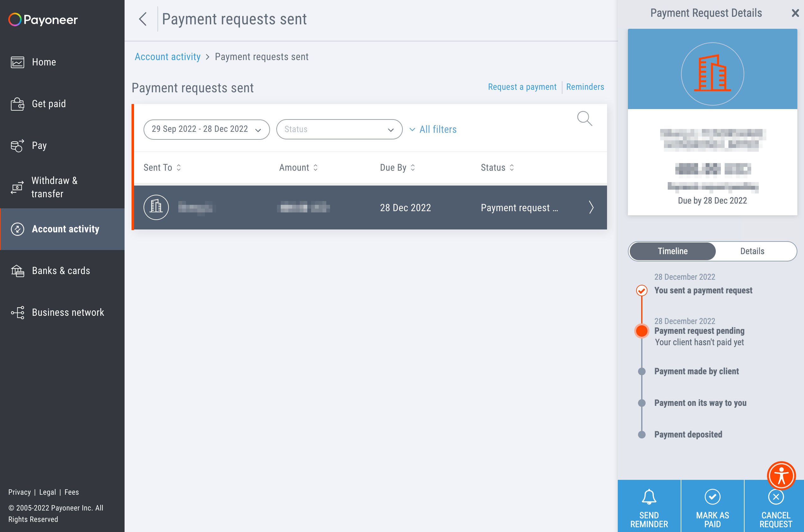Select the Timeline tab
This screenshot has width=804, height=532.
pos(673,251)
